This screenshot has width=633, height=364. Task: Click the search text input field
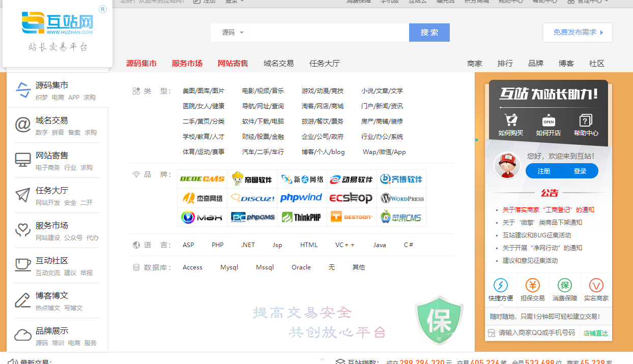tap(330, 33)
